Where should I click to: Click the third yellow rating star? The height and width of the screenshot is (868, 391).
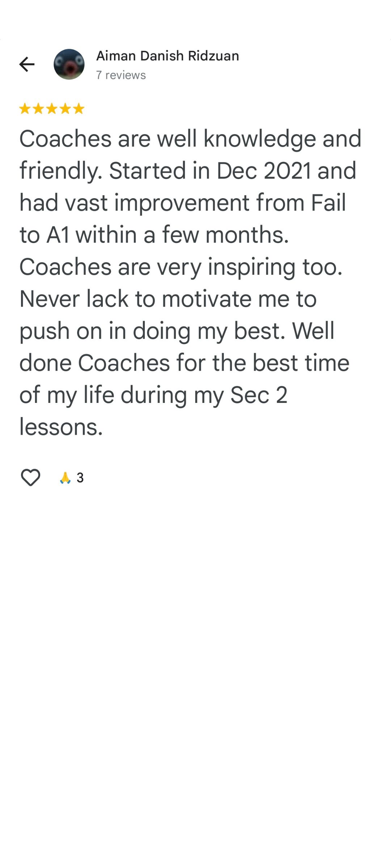click(52, 109)
